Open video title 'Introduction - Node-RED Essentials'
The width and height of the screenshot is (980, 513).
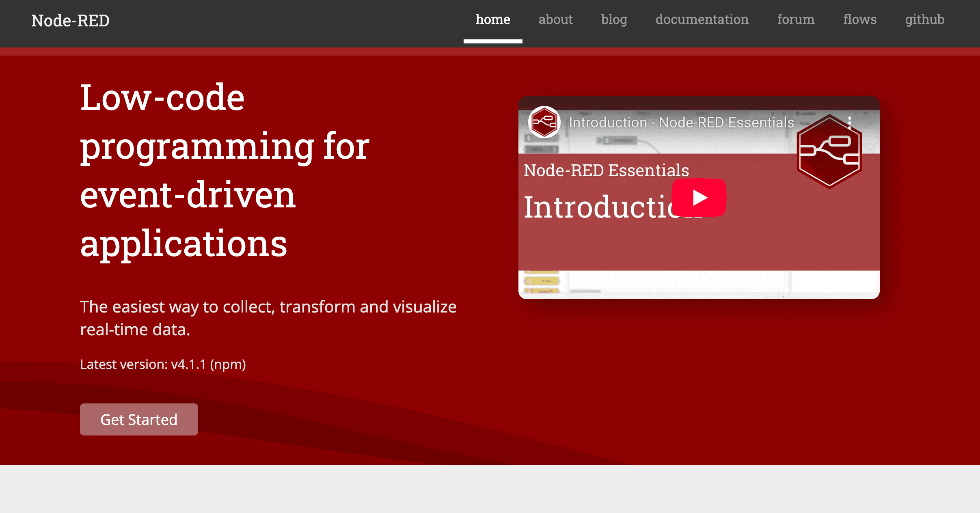[681, 122]
